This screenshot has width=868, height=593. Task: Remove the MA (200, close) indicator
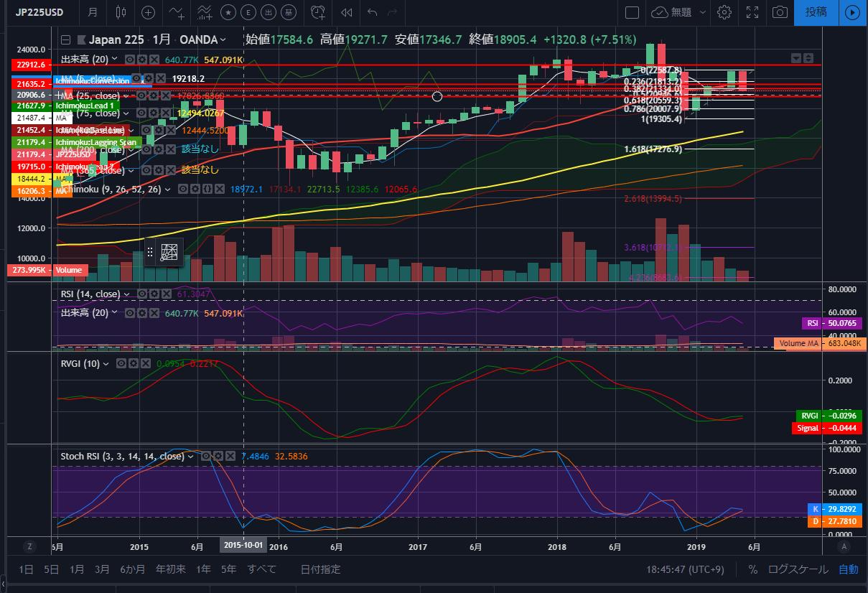pos(171,149)
